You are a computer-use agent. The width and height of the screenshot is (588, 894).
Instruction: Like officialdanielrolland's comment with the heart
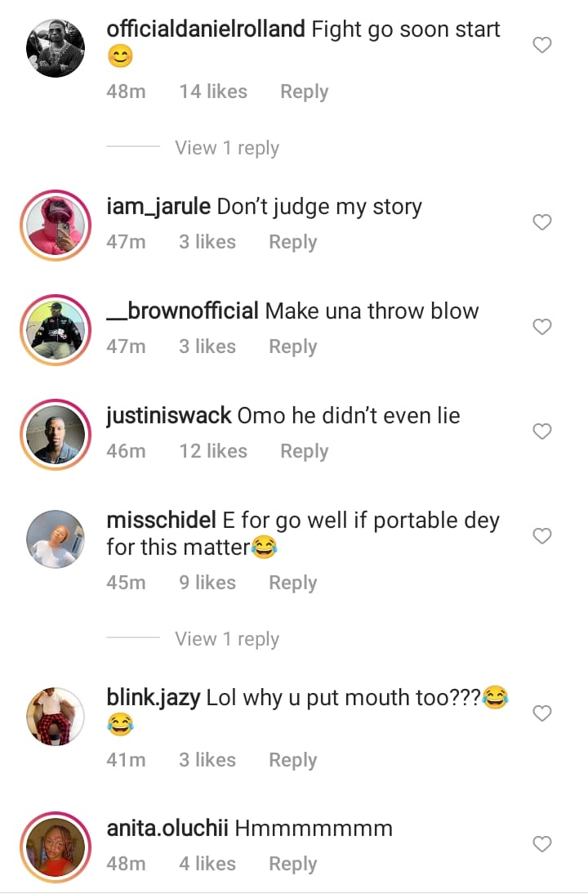click(542, 46)
